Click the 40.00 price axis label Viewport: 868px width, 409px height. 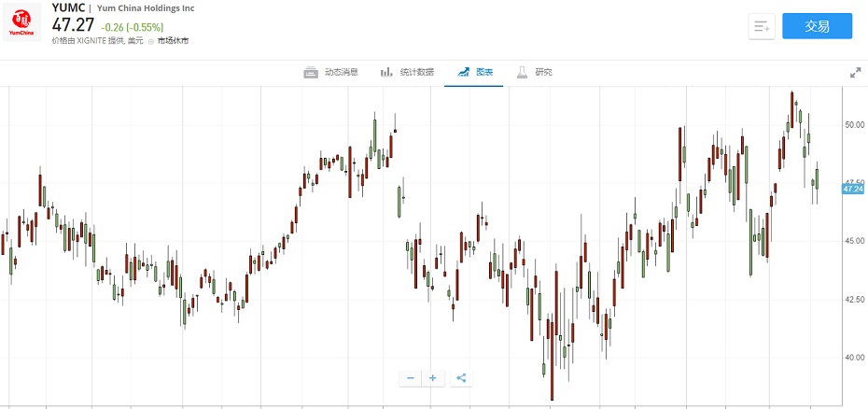[x=854, y=357]
